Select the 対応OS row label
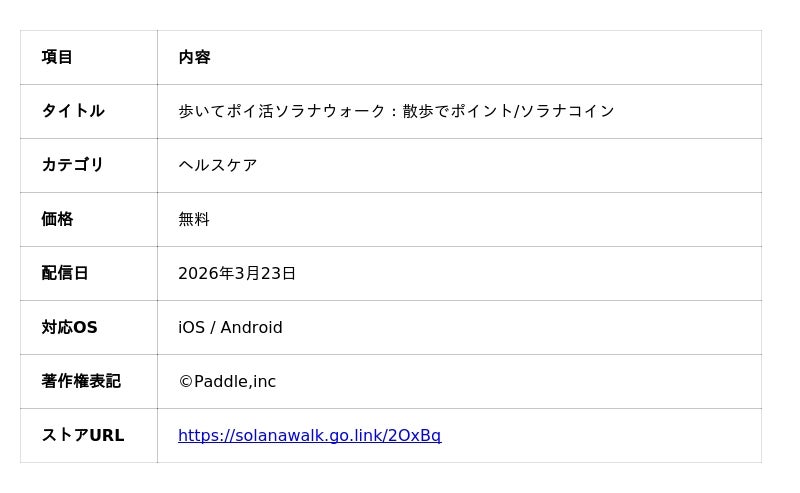The height and width of the screenshot is (493, 800). click(69, 328)
